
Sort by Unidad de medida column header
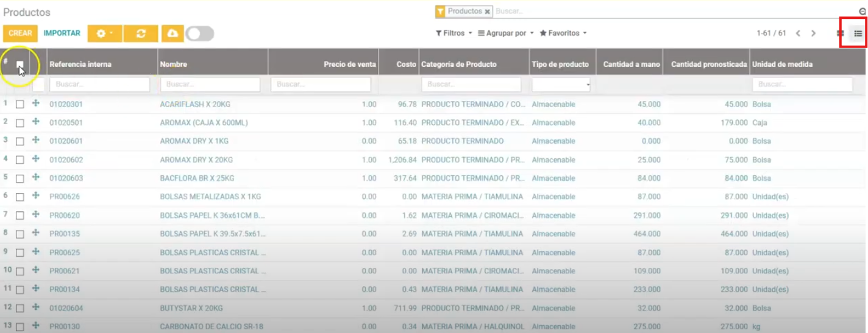[782, 65]
